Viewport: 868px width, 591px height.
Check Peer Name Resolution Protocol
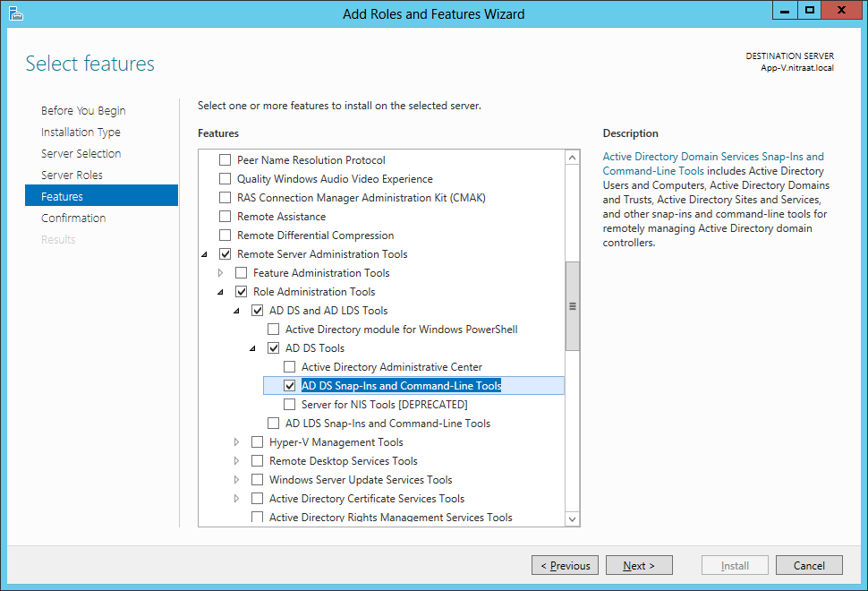[x=225, y=160]
